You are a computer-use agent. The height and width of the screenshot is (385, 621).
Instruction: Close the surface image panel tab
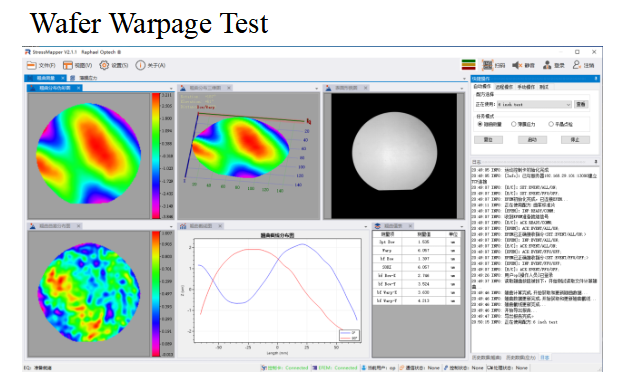tap(366, 88)
